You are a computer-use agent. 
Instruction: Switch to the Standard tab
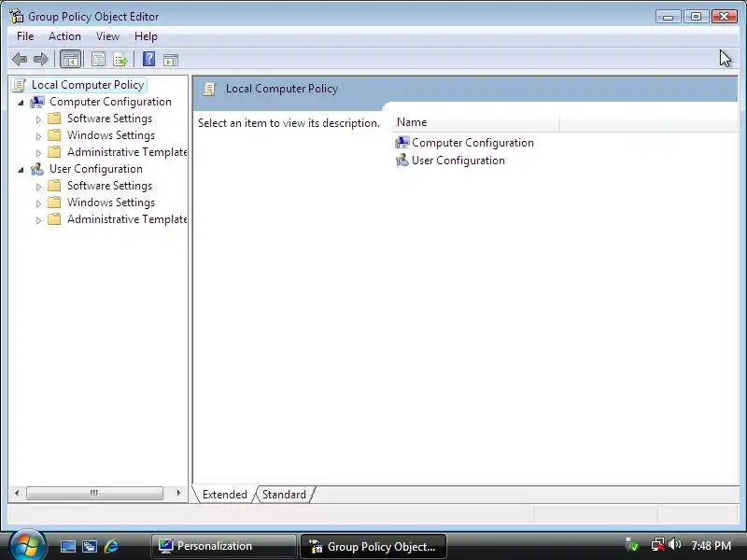coord(285,495)
